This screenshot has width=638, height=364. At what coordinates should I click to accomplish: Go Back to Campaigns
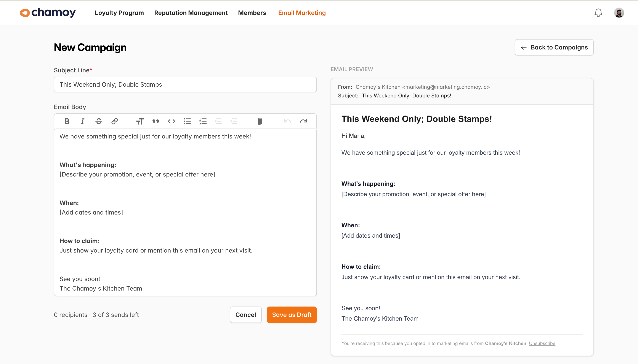click(x=554, y=47)
